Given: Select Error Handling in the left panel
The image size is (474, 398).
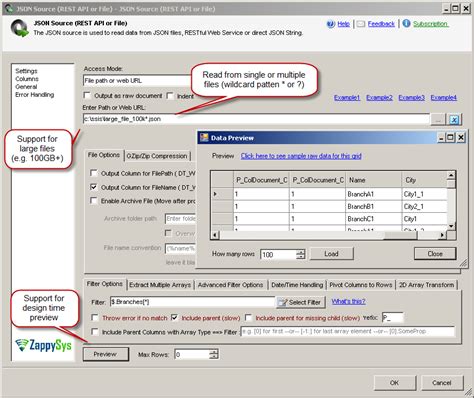Looking at the screenshot, I should [34, 95].
